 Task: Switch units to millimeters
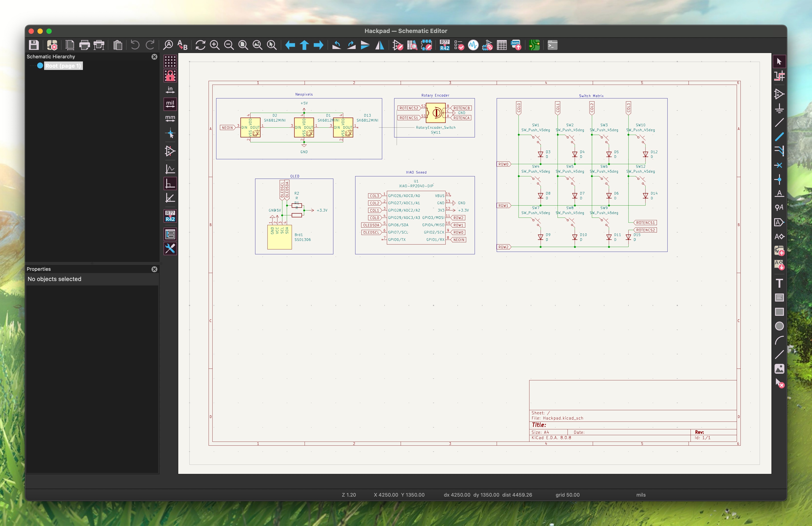(170, 119)
